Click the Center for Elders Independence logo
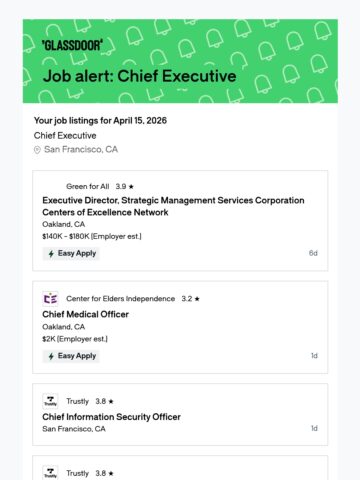Screen dimensions: 360x480 click(x=50, y=299)
